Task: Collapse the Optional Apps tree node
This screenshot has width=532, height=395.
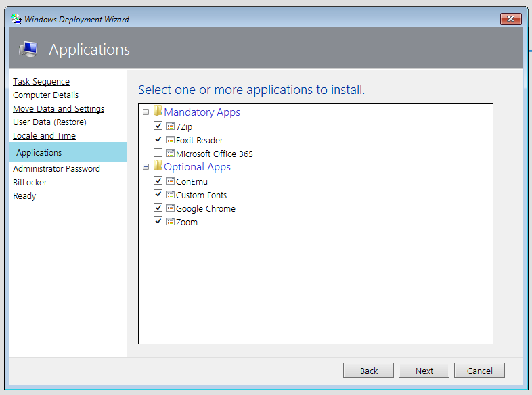Action: click(146, 167)
